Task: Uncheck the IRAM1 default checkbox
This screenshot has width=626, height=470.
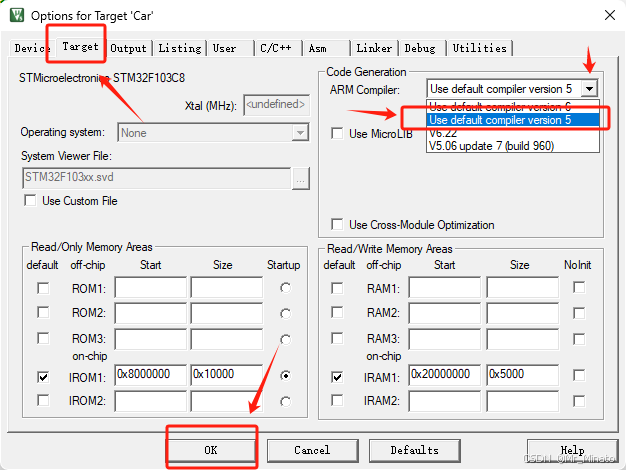Action: pyautogui.click(x=337, y=377)
